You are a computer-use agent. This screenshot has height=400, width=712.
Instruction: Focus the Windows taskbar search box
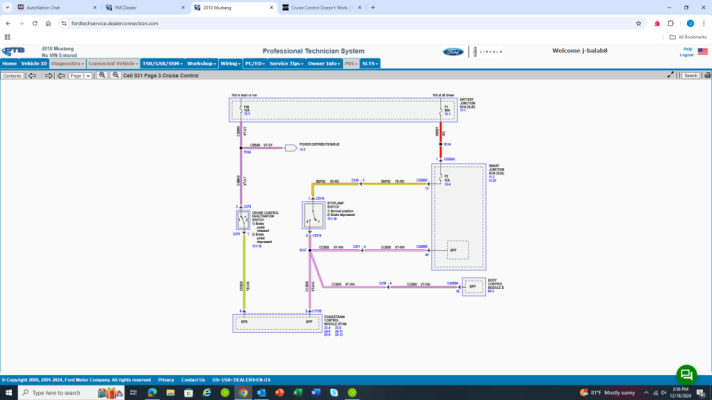tap(58, 393)
